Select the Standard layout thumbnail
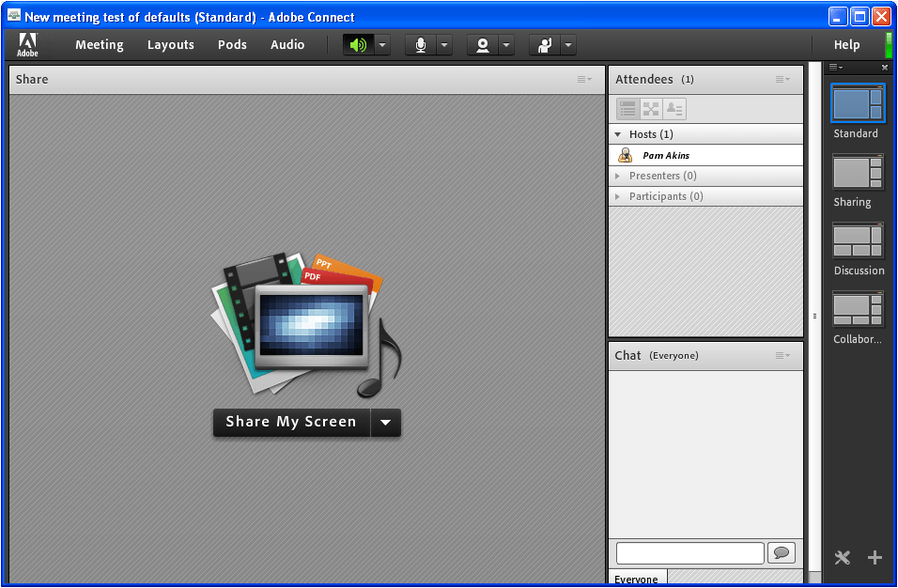Screen dimensions: 898x588 pyautogui.click(x=858, y=103)
